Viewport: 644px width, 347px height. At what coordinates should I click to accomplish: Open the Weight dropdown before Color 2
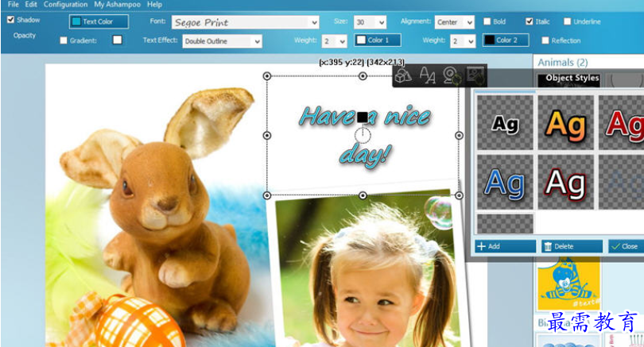click(x=463, y=41)
